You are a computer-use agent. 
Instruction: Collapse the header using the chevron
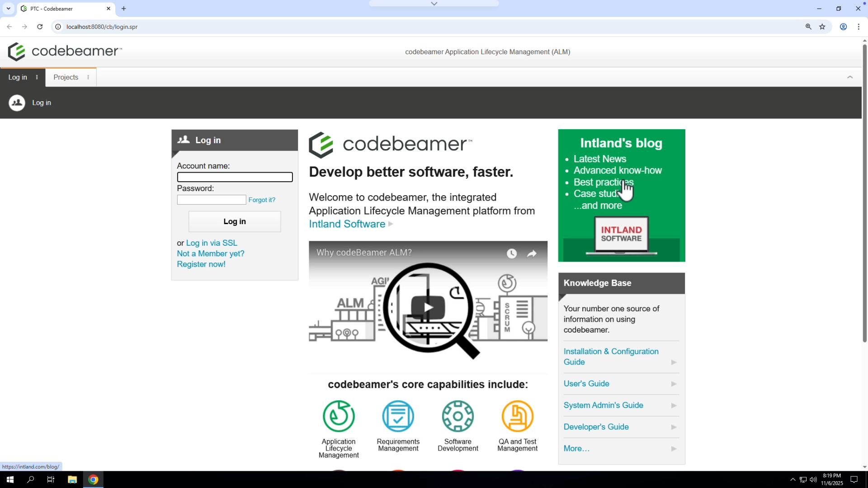pos(850,77)
